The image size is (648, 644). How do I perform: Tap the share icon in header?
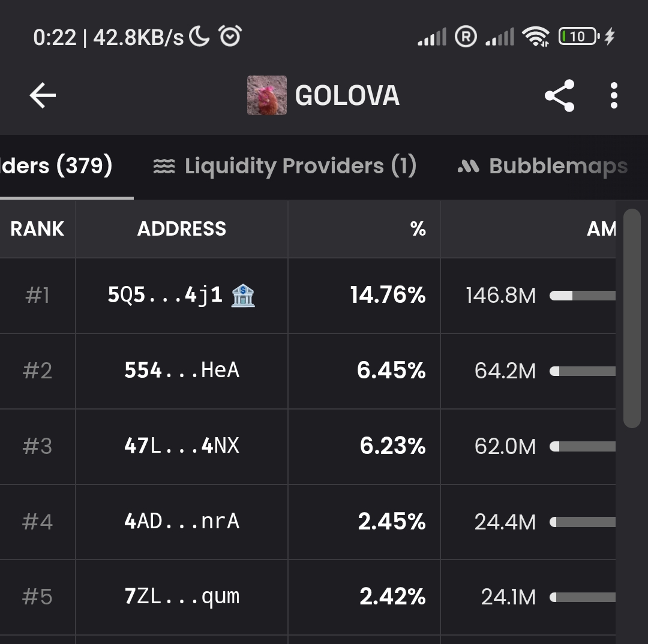click(559, 95)
